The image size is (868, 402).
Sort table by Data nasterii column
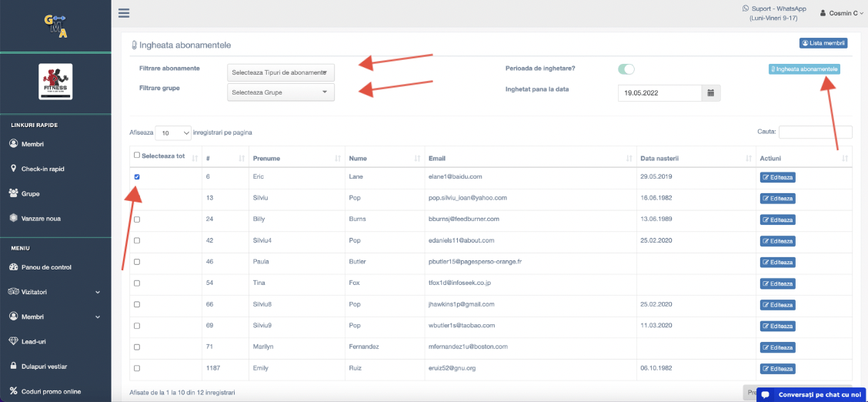(x=696, y=159)
